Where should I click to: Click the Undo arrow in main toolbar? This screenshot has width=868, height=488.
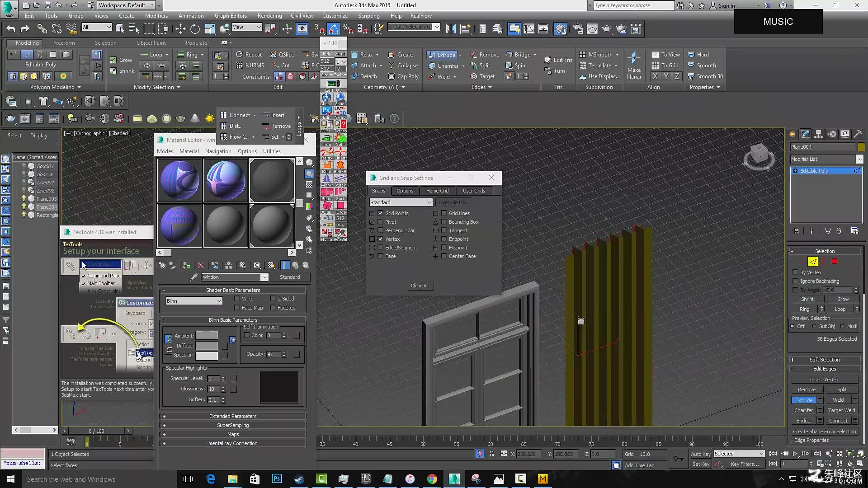pyautogui.click(x=11, y=29)
